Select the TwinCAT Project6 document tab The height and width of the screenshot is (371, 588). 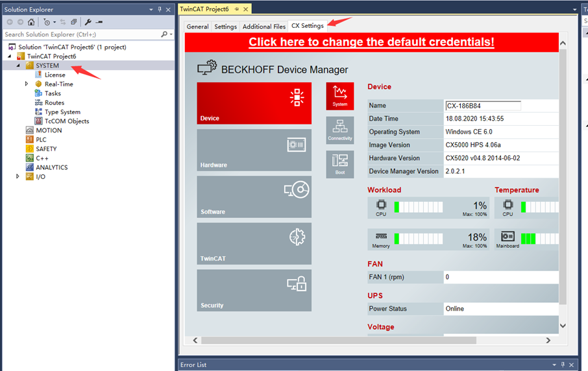(204, 9)
